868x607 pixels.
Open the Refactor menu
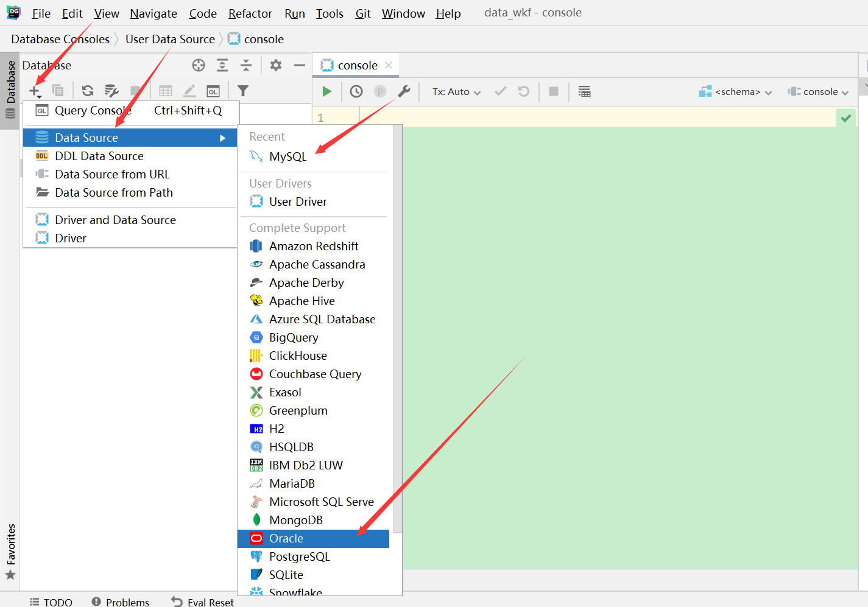click(x=250, y=13)
